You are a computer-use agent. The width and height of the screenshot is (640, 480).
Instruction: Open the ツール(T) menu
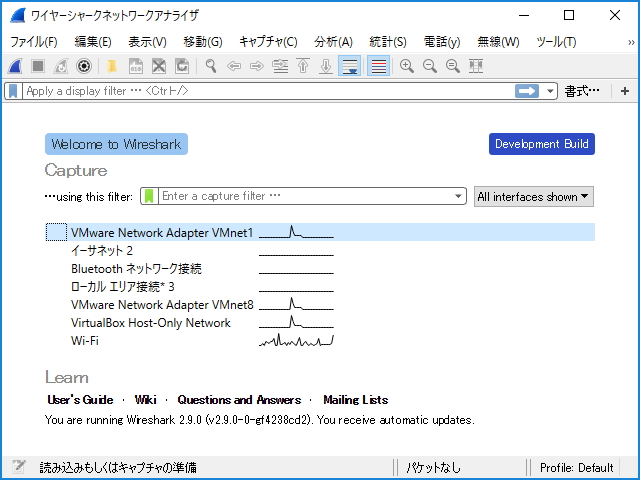click(x=556, y=42)
